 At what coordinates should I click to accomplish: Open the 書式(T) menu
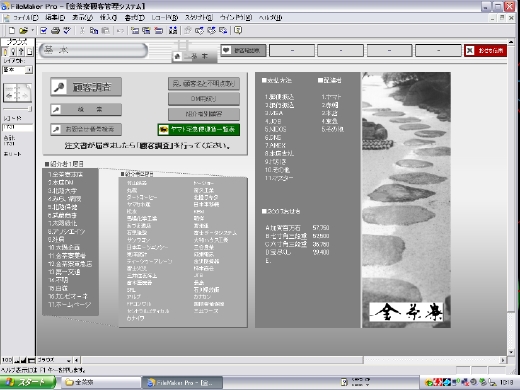[134, 18]
